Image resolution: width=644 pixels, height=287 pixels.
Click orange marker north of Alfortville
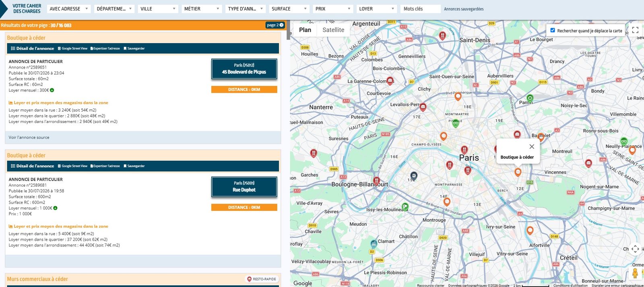(x=530, y=231)
